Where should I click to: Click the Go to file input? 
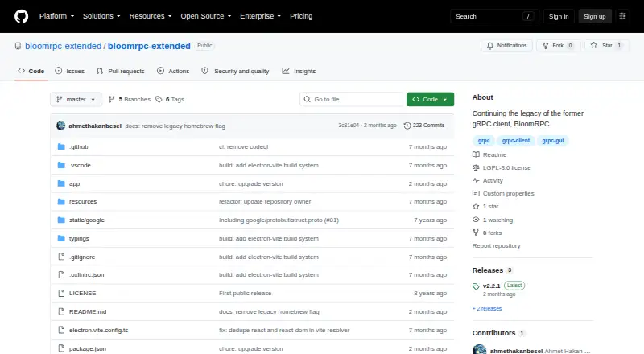[x=352, y=100]
